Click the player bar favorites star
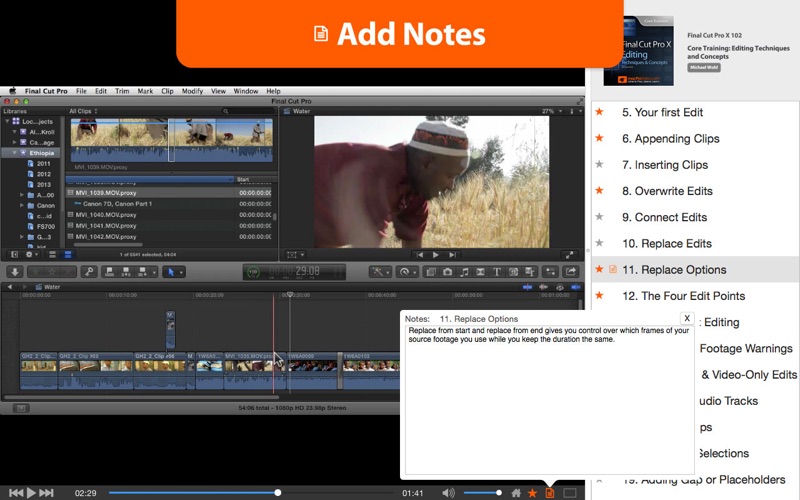Screen dimensions: 800x500 tap(532, 493)
